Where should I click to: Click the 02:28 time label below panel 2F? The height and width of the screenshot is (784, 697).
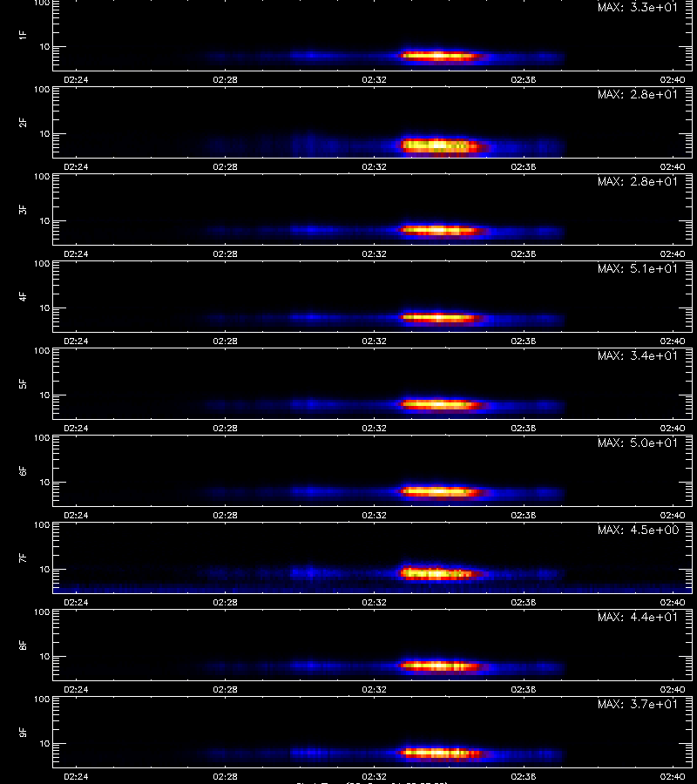click(x=225, y=166)
